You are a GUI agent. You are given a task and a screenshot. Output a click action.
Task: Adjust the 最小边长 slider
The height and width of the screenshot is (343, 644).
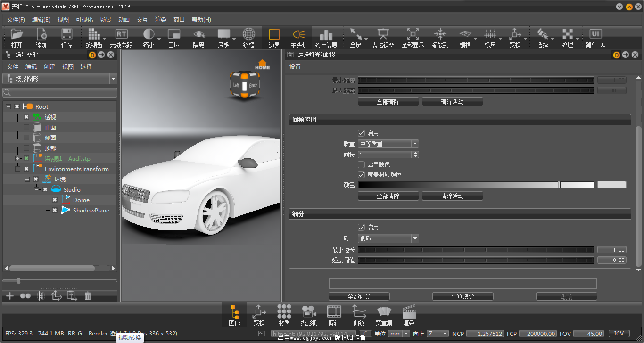click(x=476, y=250)
